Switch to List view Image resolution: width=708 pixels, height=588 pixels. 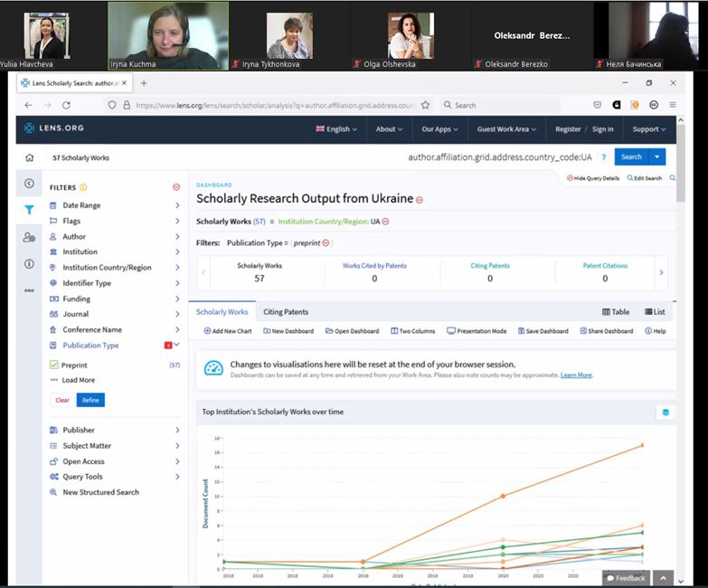click(655, 312)
